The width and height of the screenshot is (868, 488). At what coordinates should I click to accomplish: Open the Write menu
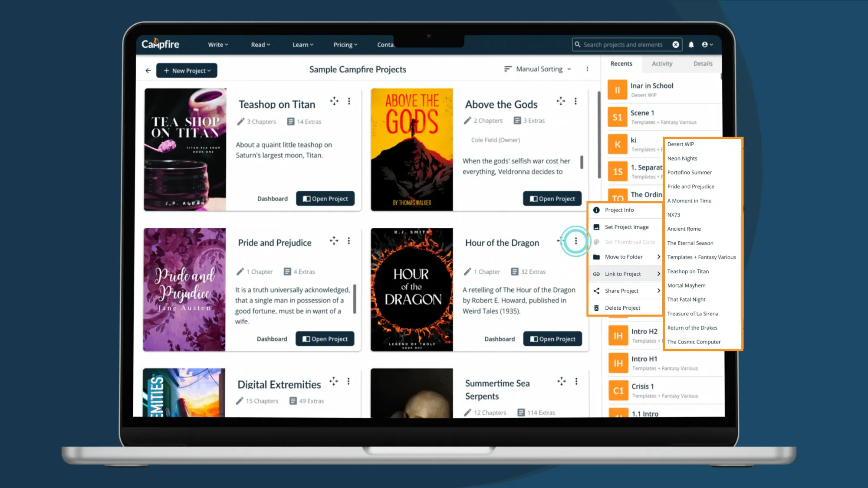218,45
